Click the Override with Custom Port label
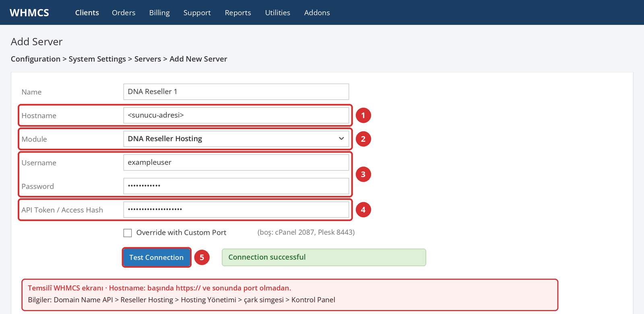Viewport: 644px width, 314px height. coord(181,232)
